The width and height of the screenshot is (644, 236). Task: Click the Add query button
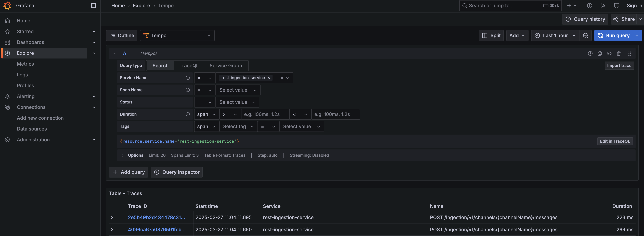pyautogui.click(x=128, y=172)
